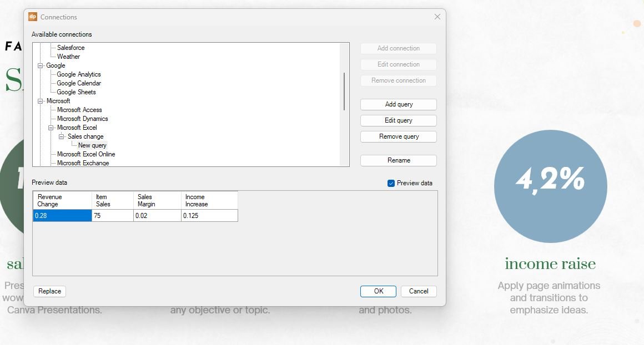Collapse the Google tree node
644x345 pixels.
tap(41, 65)
